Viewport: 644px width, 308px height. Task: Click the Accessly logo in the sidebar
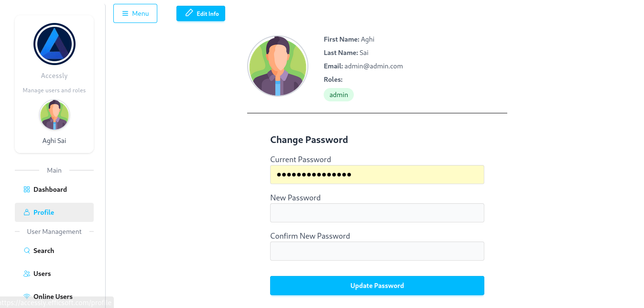pyautogui.click(x=55, y=44)
